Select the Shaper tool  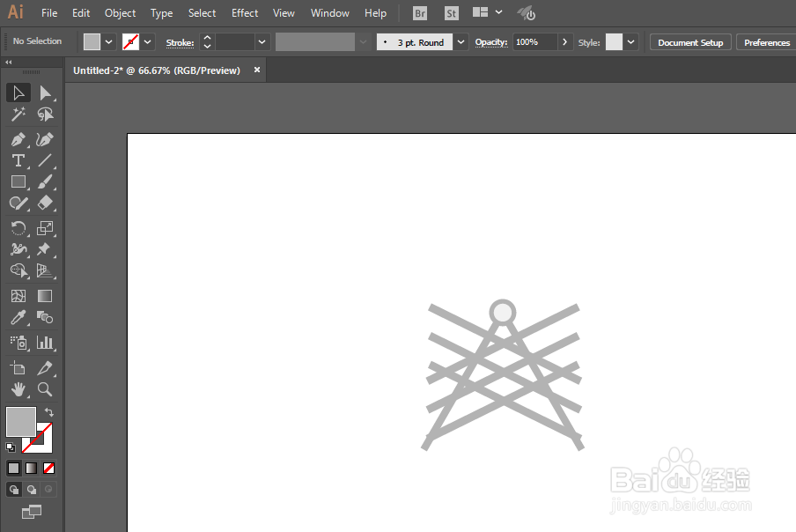[x=18, y=203]
